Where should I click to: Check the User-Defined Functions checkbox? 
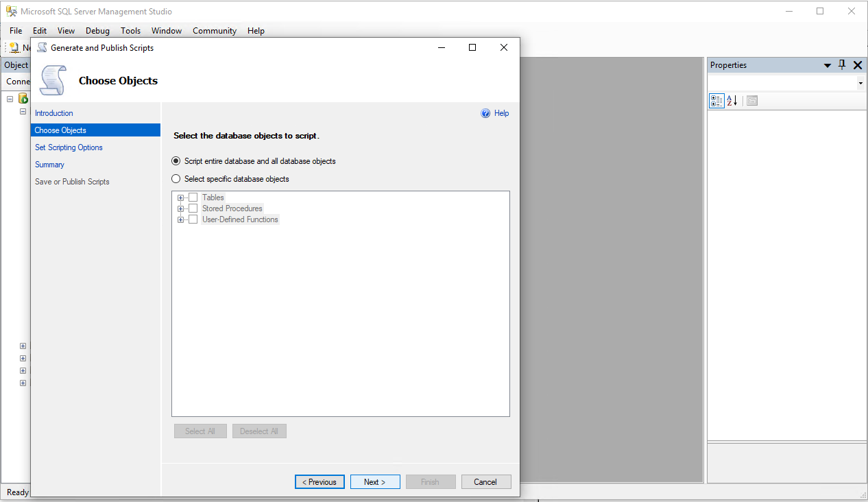[193, 219]
